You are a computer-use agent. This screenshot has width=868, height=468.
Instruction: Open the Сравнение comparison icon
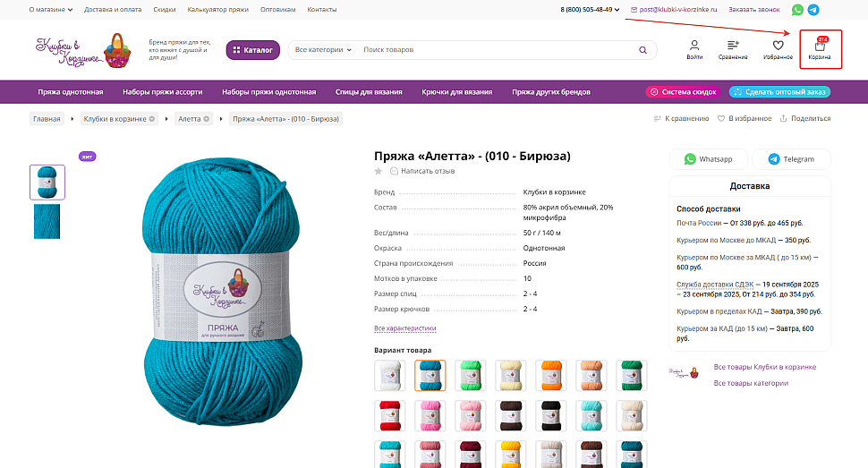(733, 45)
